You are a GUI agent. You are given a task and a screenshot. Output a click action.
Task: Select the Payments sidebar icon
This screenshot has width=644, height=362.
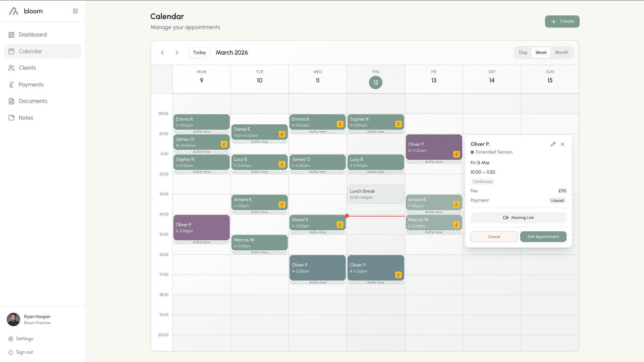click(x=12, y=84)
